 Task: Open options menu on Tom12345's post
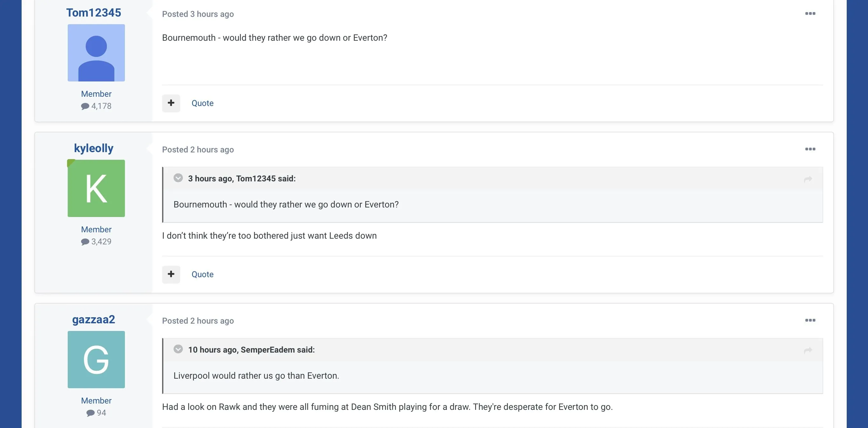point(810,13)
